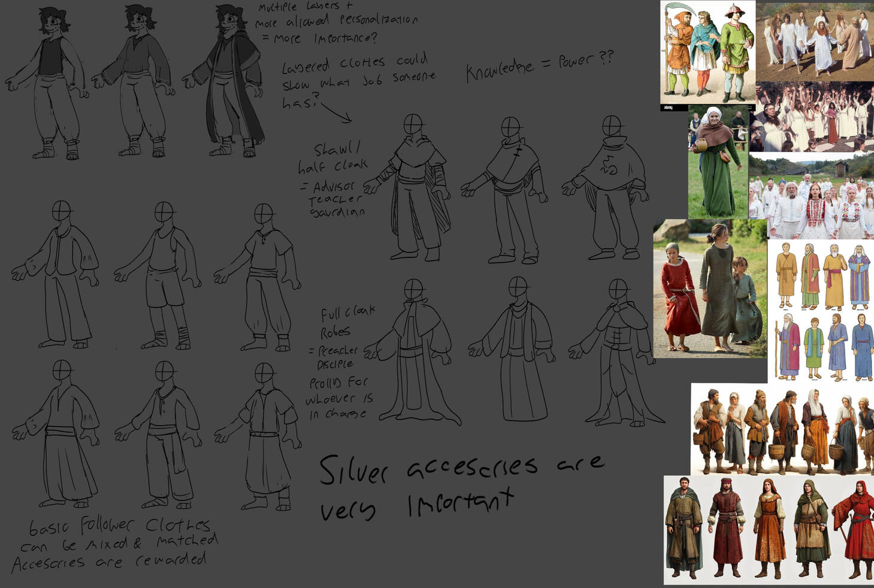
Task: Select the villagers with baskets illustration
Action: [x=782, y=429]
